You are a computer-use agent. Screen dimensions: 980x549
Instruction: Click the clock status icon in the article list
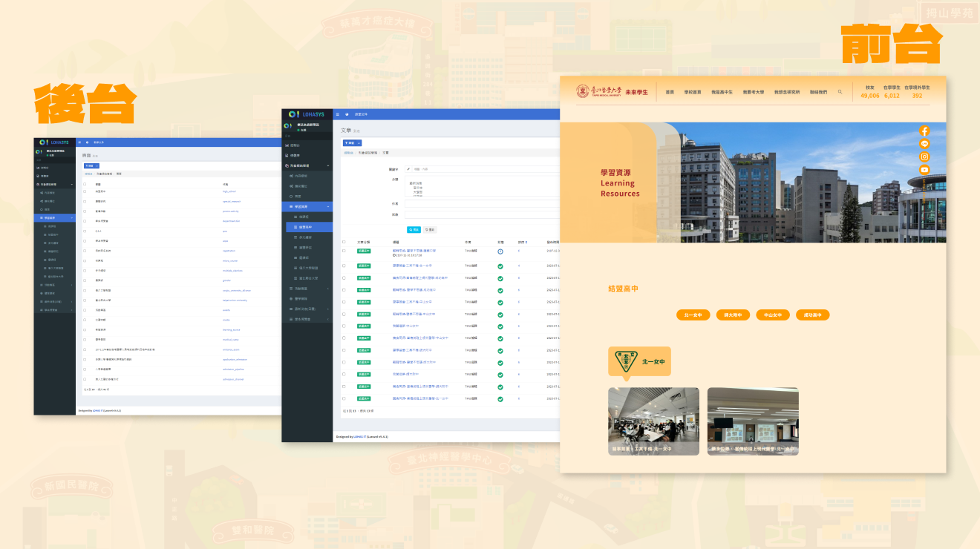(500, 252)
